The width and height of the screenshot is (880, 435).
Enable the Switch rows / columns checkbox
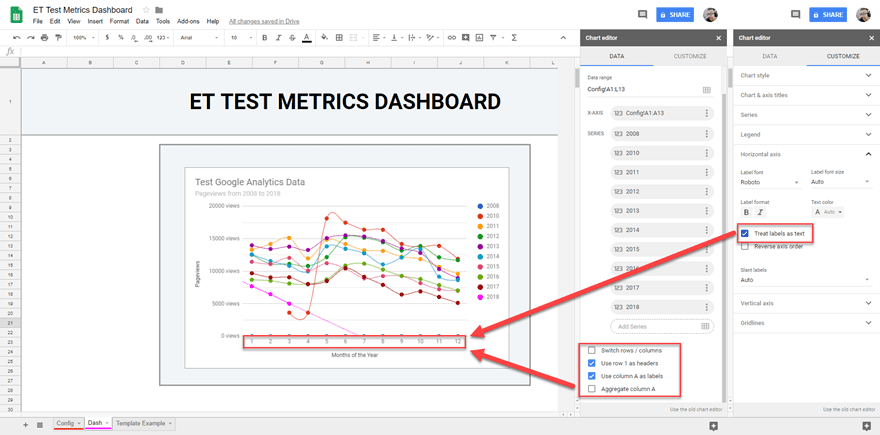(x=592, y=350)
